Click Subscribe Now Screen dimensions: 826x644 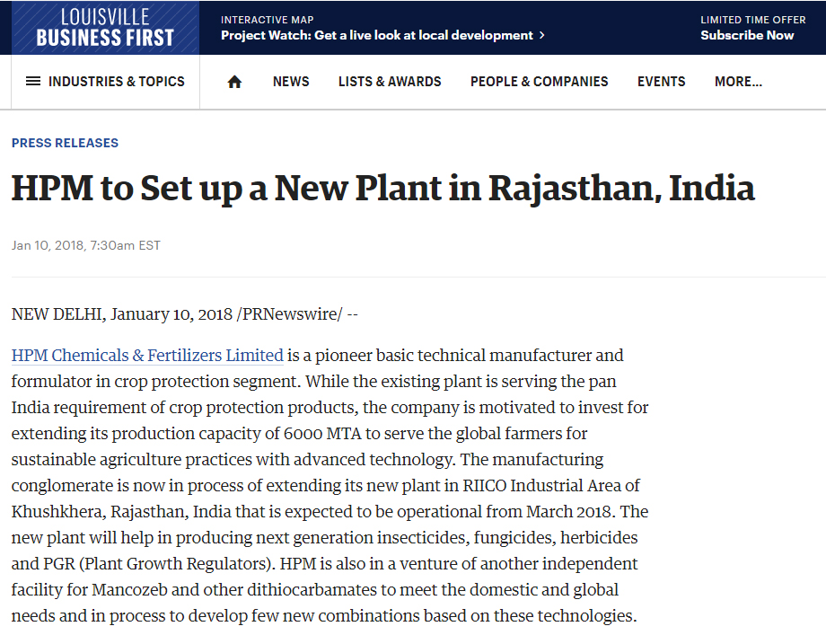click(747, 36)
